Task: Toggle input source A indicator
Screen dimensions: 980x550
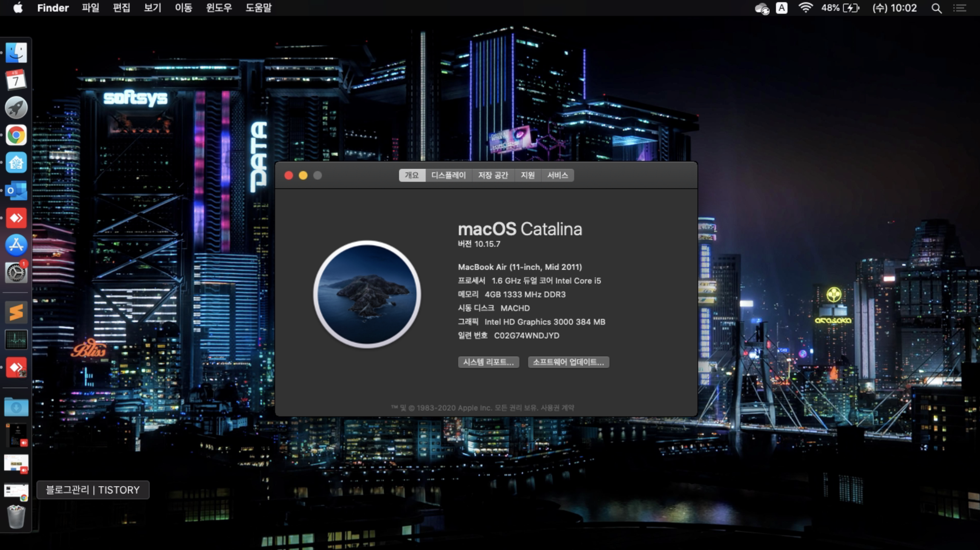Action: (782, 8)
